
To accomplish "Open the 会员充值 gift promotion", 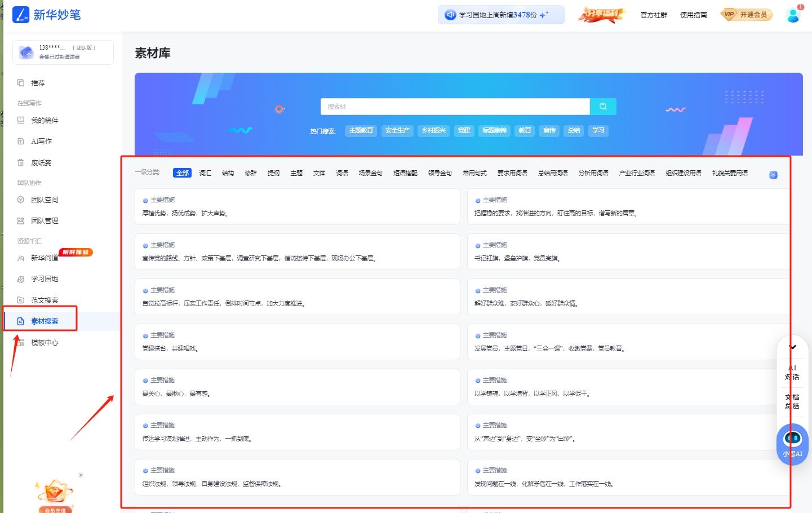I will click(55, 496).
